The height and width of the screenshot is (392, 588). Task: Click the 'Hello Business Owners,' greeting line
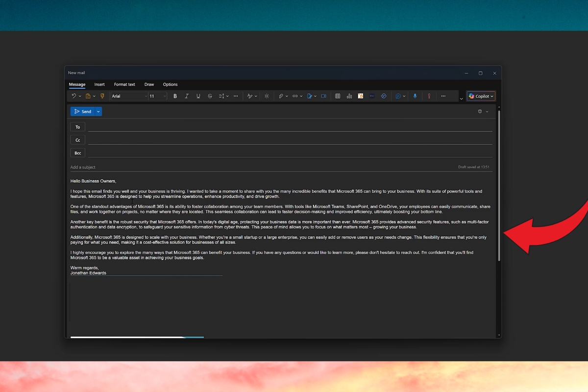tap(93, 181)
